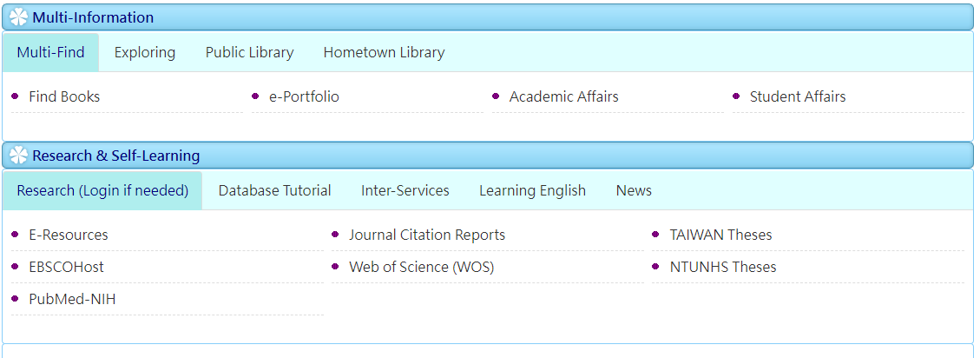This screenshot has width=980, height=358.
Task: Open the PubMed-NIH link
Action: click(72, 300)
